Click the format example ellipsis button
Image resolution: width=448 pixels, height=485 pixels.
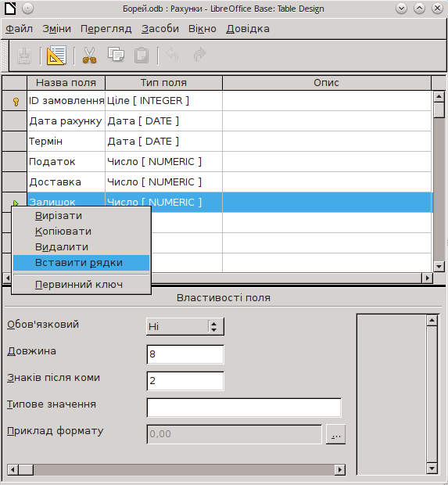335,434
